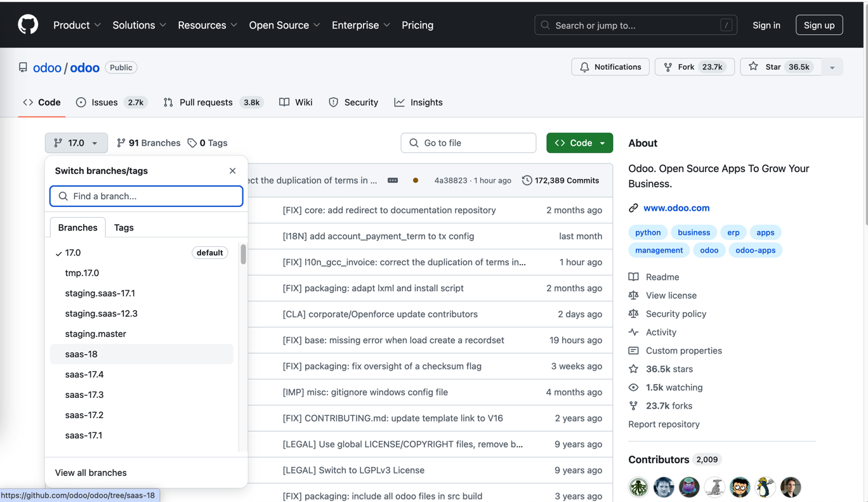Choose the staging.master branch

pos(95,334)
